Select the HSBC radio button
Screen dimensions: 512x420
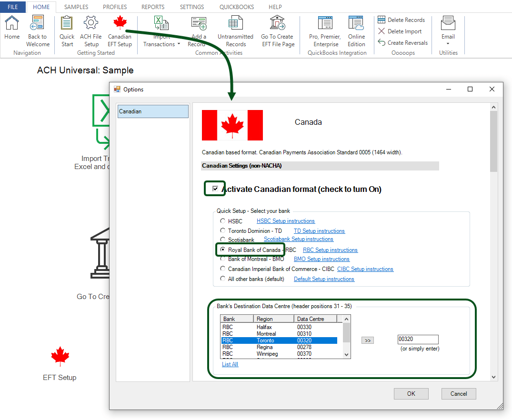[222, 220]
